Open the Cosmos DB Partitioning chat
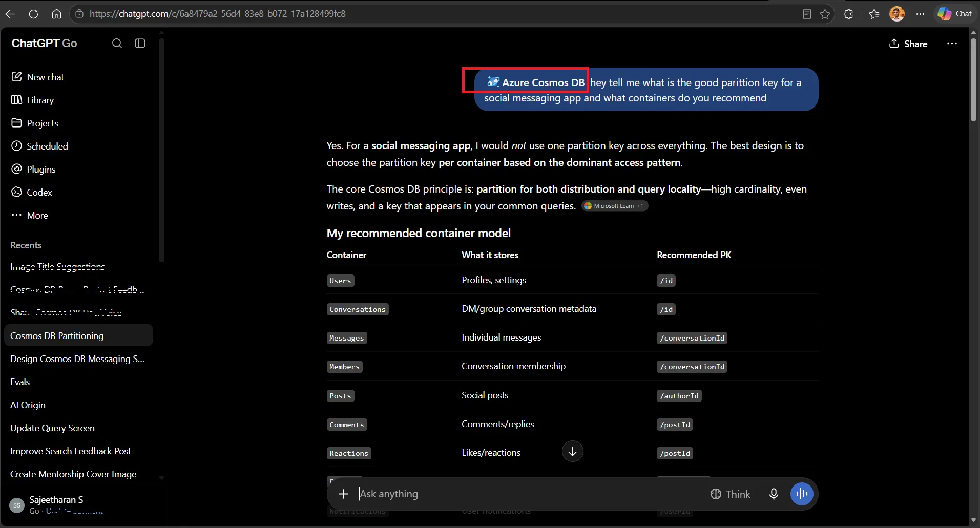This screenshot has width=980, height=528. pos(78,335)
